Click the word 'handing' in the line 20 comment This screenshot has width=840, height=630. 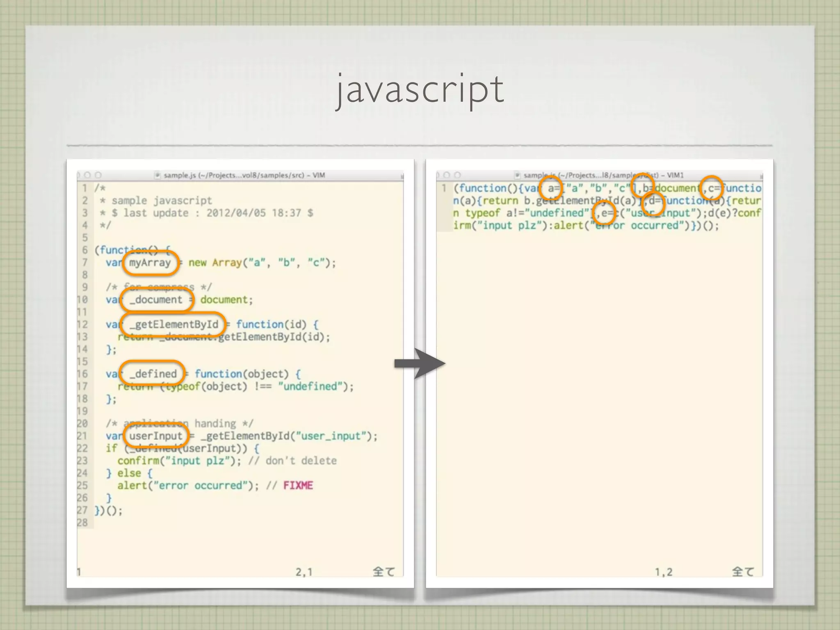click(x=215, y=423)
